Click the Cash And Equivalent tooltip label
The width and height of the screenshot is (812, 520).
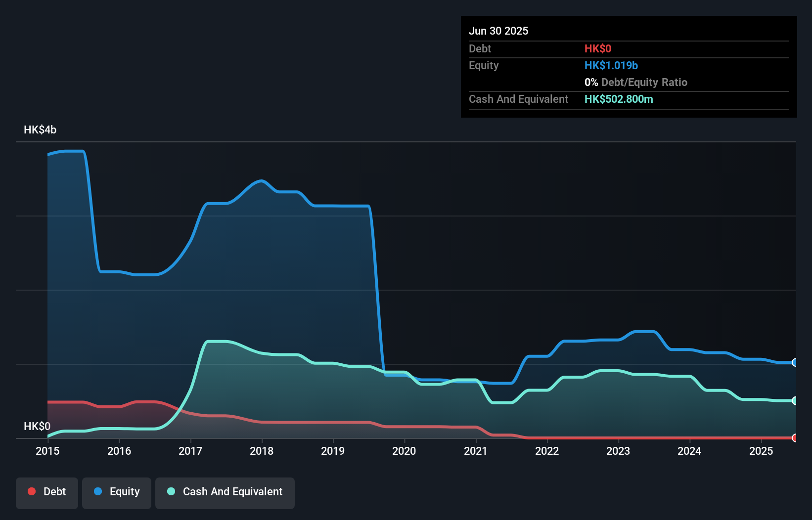coord(518,99)
